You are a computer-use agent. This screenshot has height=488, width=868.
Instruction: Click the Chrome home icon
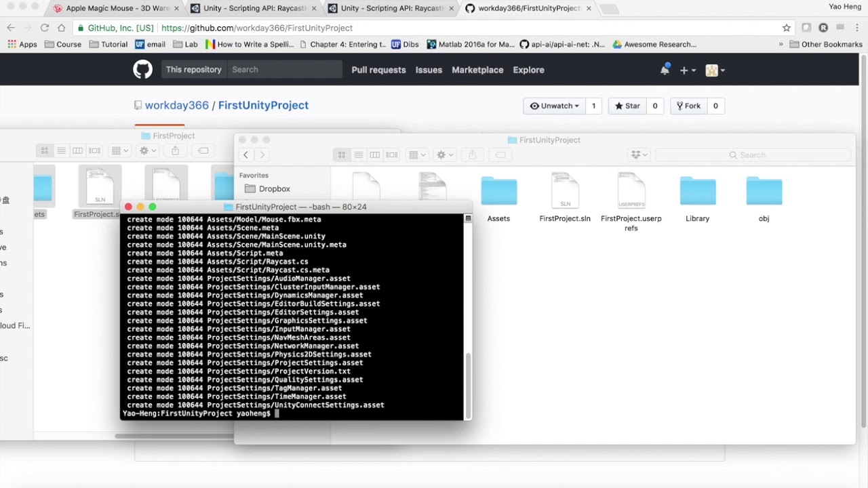tap(61, 28)
